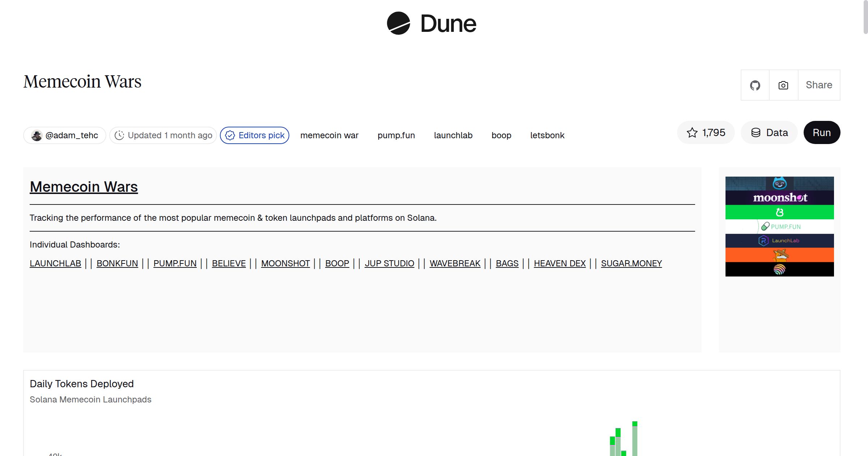Screen dimensions: 868x456
Task: Click the Run button
Action: coord(821,132)
